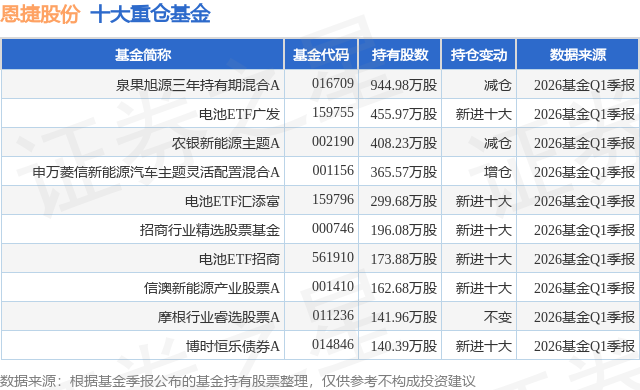Open fund 泉果旭源三年持有期混合A
Viewport: 640px width, 390px height.
pos(198,85)
